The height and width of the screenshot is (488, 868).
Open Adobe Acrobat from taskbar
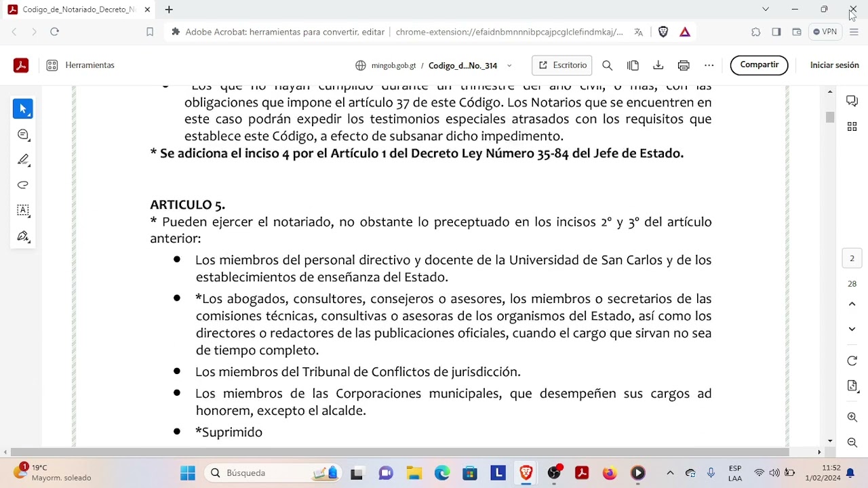click(x=581, y=473)
